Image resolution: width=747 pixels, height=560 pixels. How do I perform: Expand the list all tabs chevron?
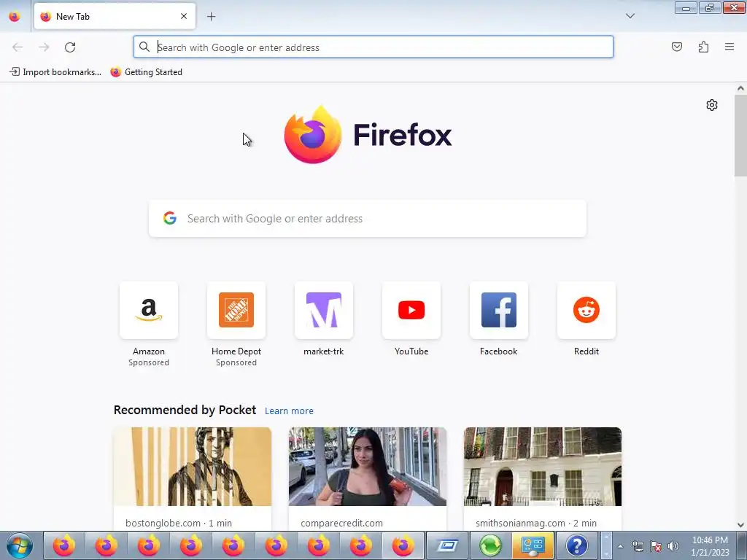coord(630,16)
